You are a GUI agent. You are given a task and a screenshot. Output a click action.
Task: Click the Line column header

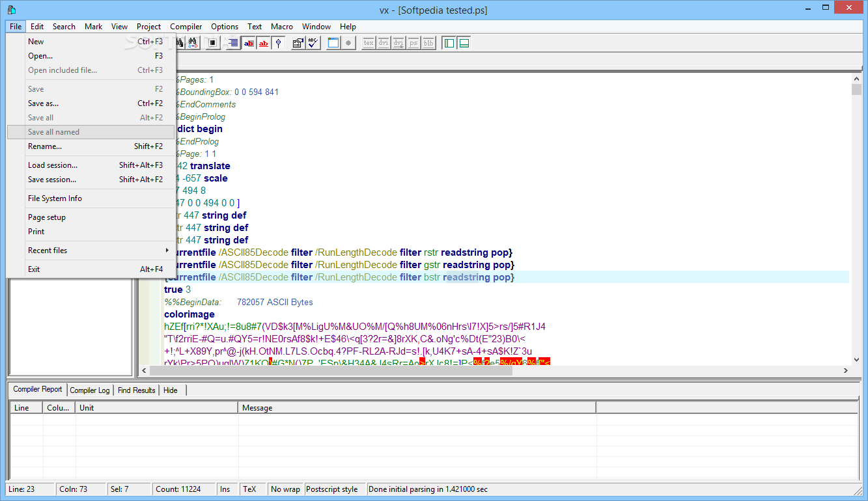(27, 408)
